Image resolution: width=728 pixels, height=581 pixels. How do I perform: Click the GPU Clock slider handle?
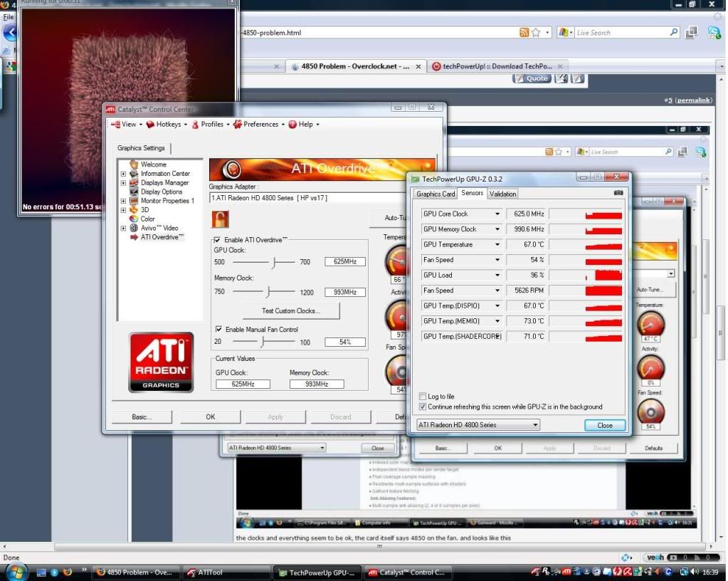(x=274, y=263)
